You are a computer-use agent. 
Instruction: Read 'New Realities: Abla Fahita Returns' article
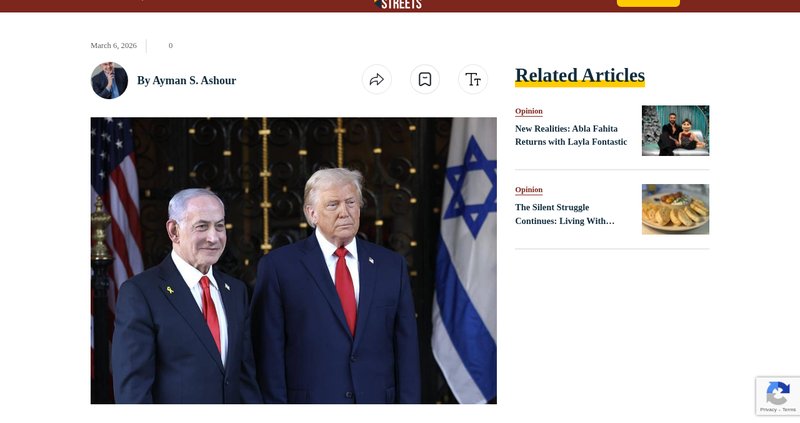pos(571,135)
